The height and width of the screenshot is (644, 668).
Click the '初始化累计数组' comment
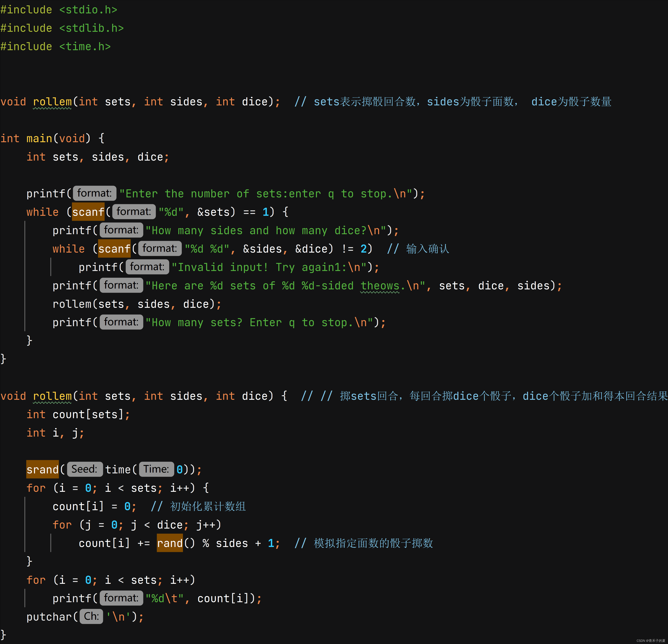point(208,506)
